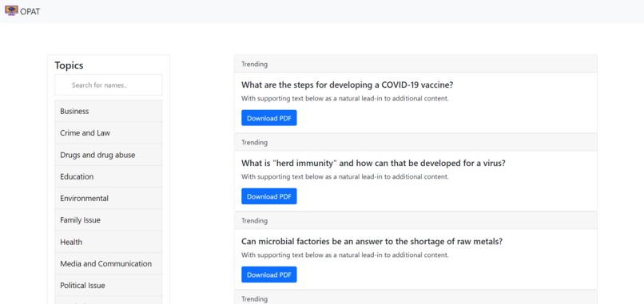
Task: Open the Drugs and drug abuse topic
Action: coord(109,155)
